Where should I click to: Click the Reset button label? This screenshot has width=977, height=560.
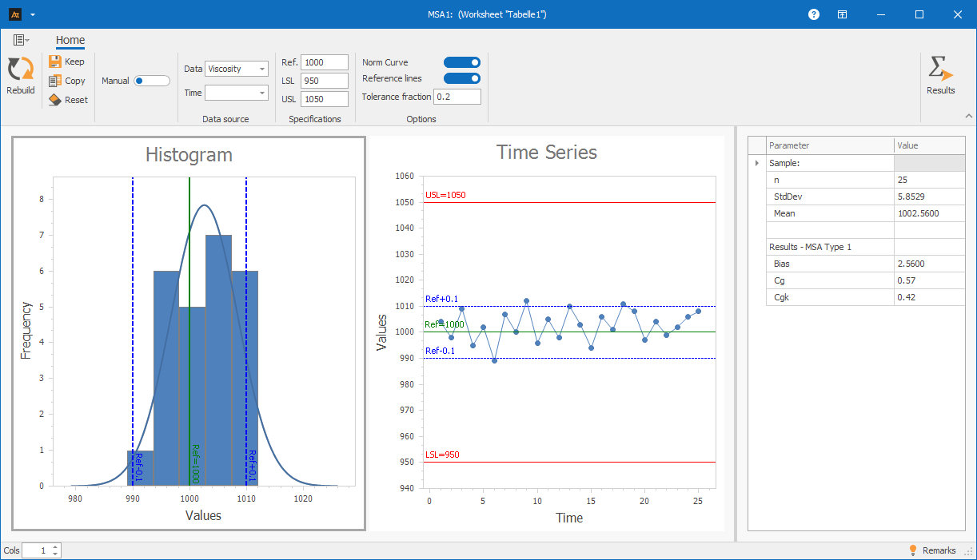coord(75,99)
